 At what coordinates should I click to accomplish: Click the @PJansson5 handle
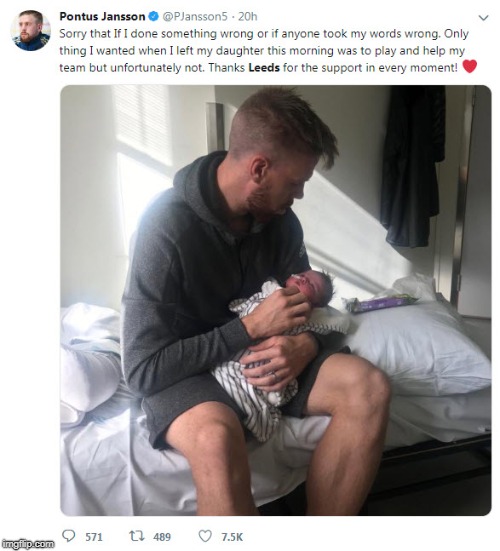(x=195, y=17)
